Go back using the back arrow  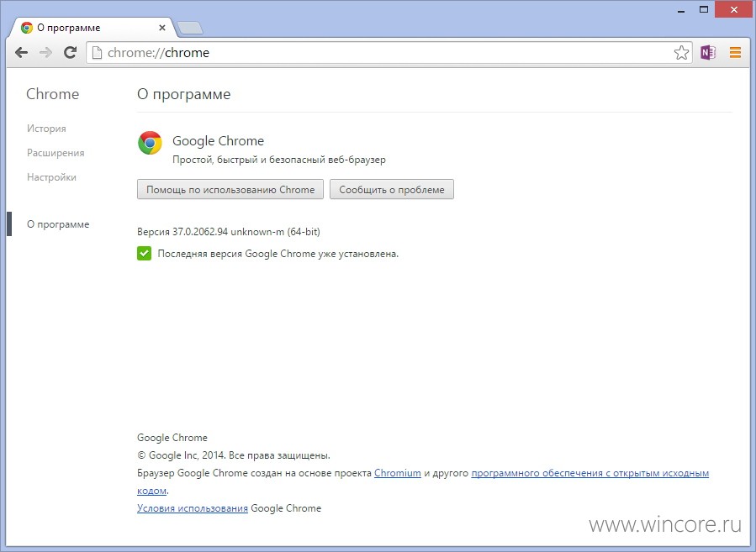(x=21, y=52)
